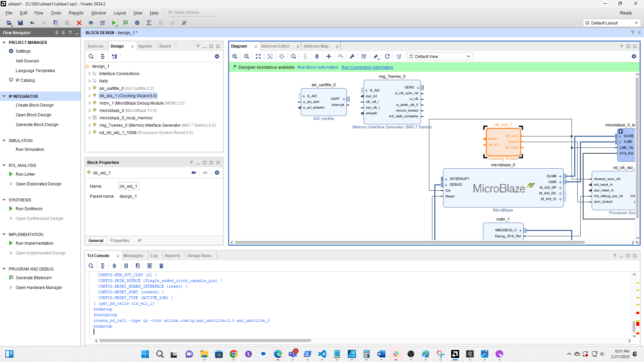Expand the microblaze_0_local_memory hierarchy
Screen dimensions: 644x362
click(90, 118)
